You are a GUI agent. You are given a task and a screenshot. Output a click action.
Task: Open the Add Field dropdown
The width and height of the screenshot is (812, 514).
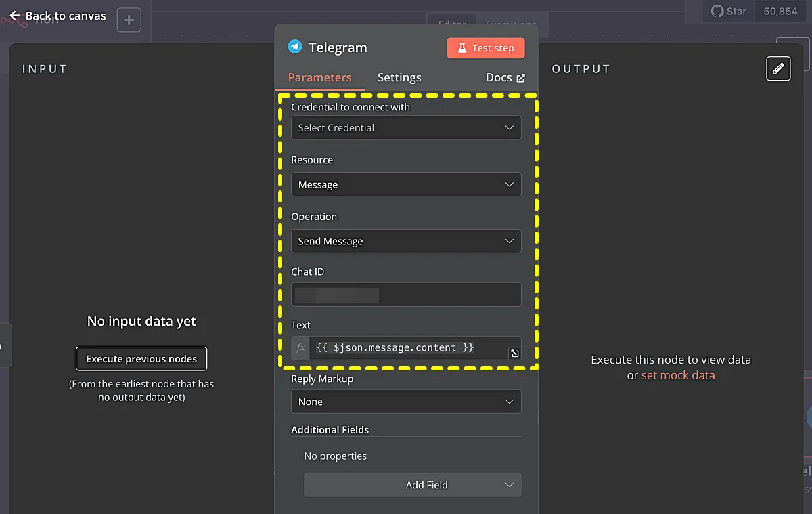point(413,485)
